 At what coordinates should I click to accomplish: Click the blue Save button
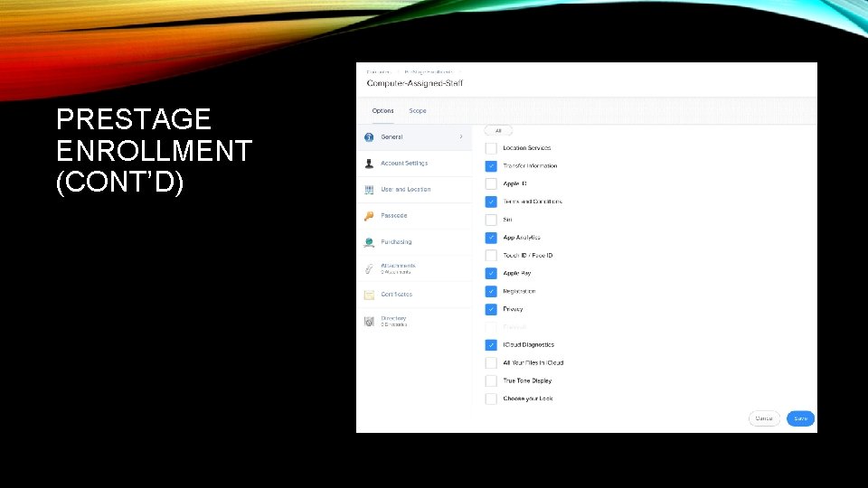point(800,418)
